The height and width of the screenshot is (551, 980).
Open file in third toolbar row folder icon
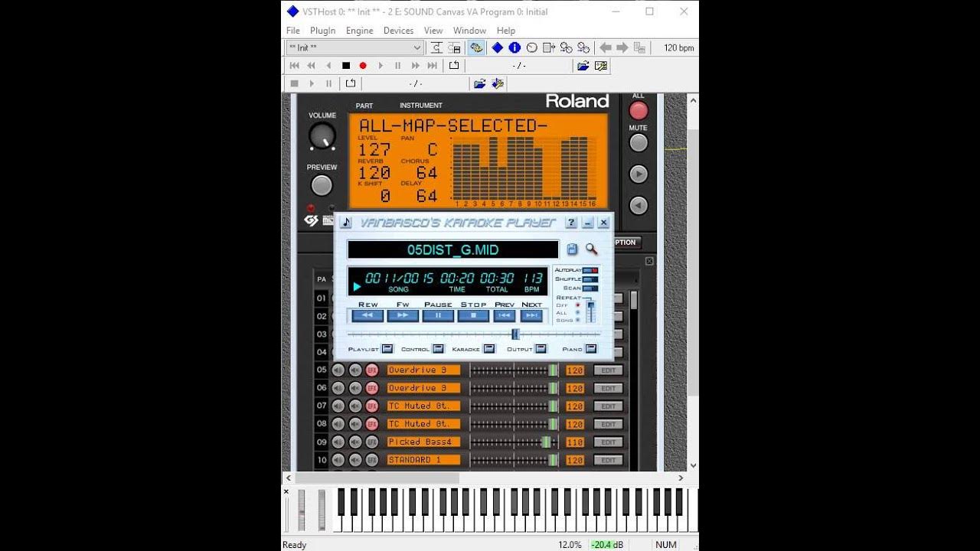479,83
